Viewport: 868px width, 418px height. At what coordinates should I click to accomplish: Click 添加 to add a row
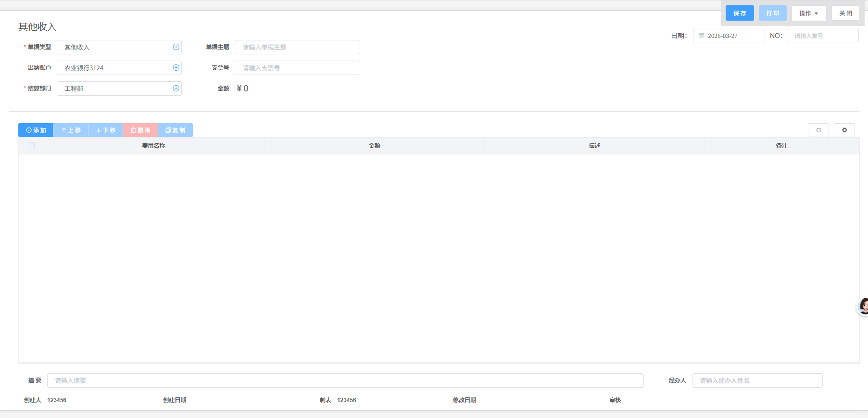pos(36,130)
